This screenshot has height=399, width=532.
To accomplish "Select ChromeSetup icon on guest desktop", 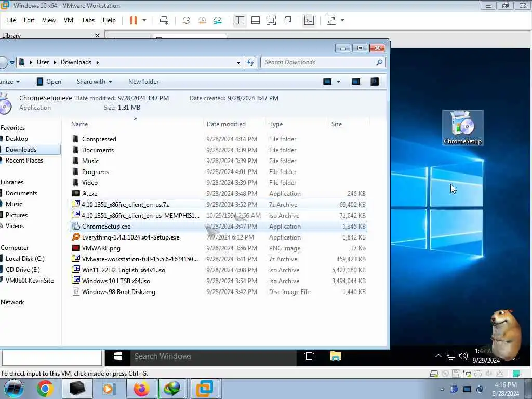I will click(463, 128).
